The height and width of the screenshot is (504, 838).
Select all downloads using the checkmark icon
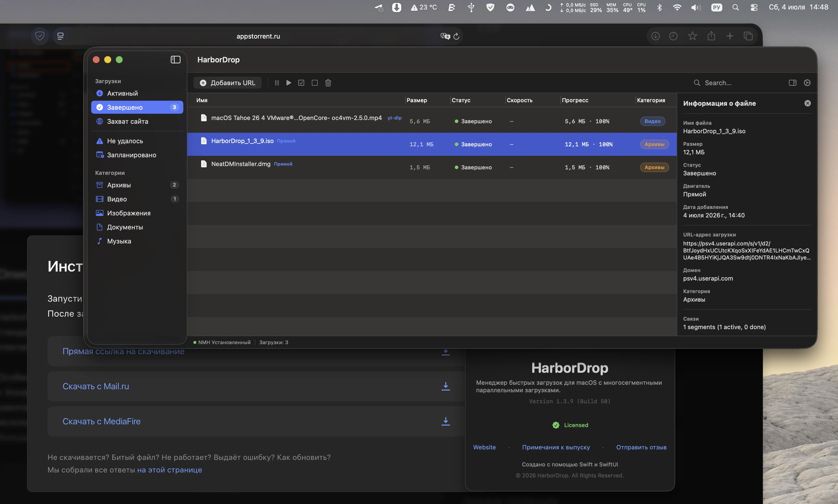(x=301, y=83)
